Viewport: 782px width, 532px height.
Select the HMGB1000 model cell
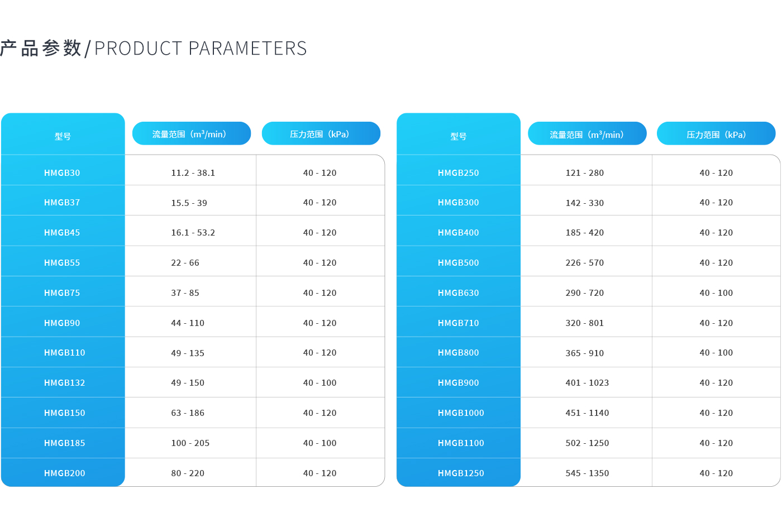coord(459,413)
